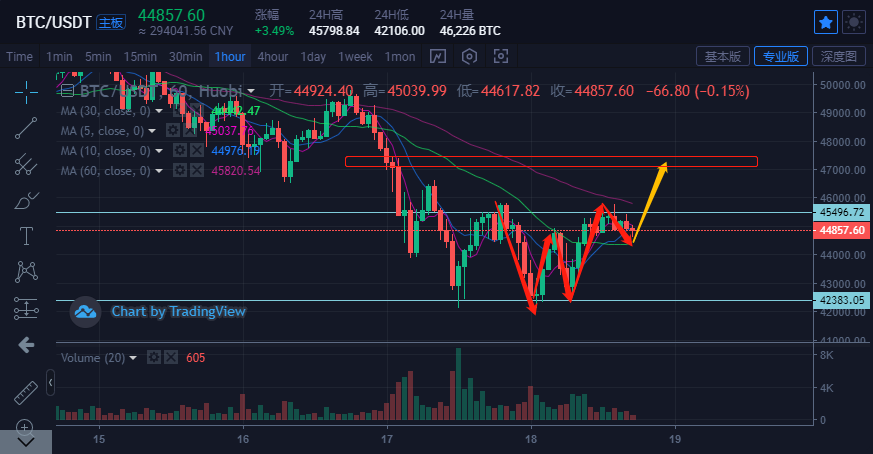Toggle the light/dark theme sun button
This screenshot has width=873, height=454.
pyautogui.click(x=853, y=22)
